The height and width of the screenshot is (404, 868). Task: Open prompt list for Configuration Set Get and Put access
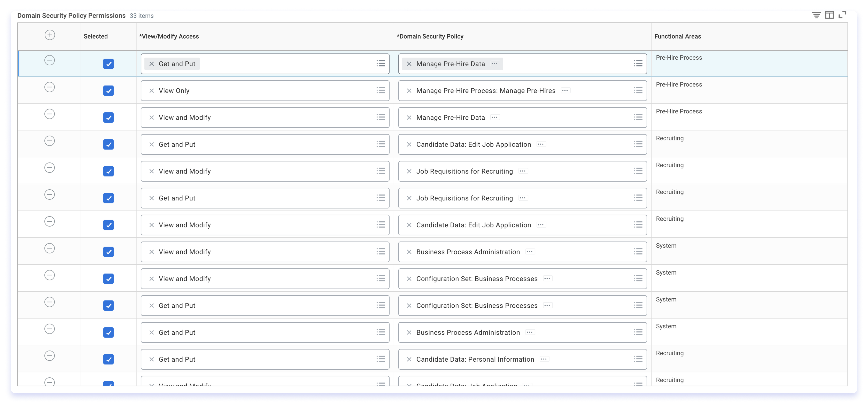click(381, 305)
